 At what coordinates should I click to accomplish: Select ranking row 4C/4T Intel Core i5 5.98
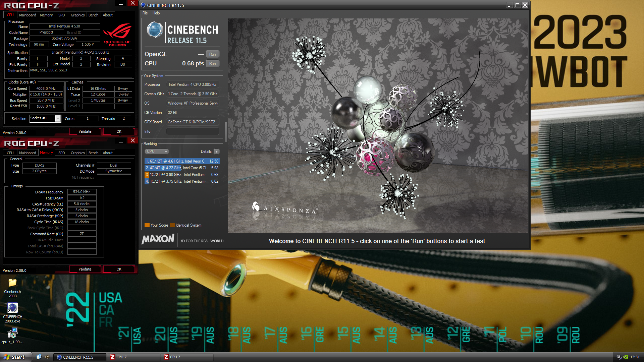tap(182, 168)
